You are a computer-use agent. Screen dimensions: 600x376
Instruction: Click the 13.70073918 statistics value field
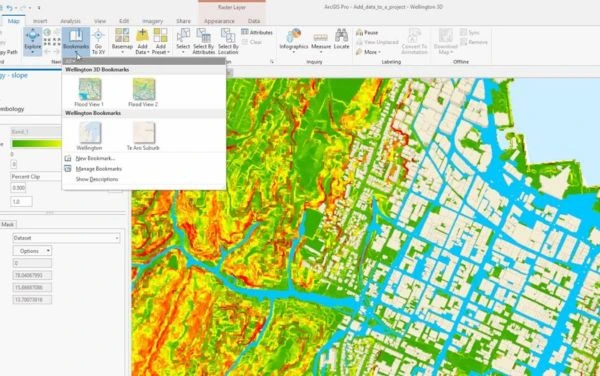pos(32,300)
